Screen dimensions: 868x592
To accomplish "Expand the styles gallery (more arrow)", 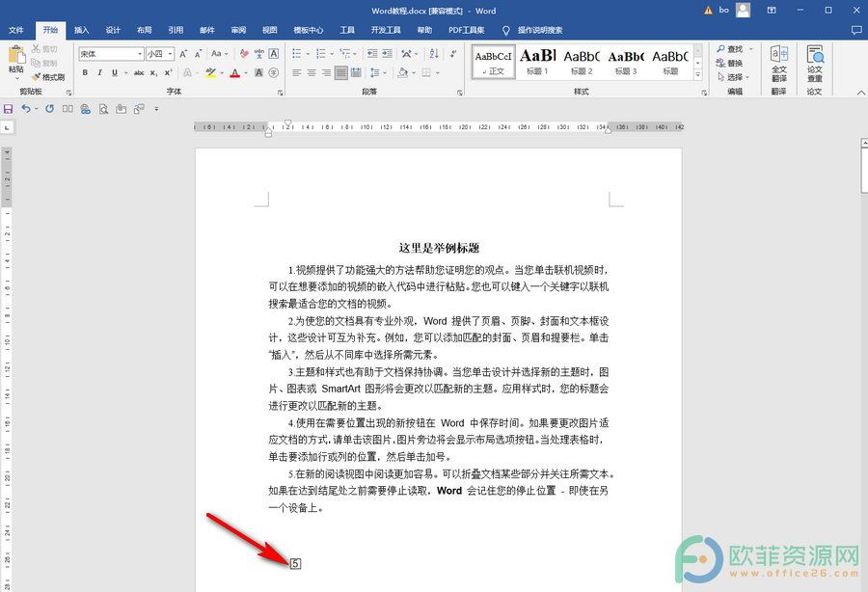I will coord(698,74).
